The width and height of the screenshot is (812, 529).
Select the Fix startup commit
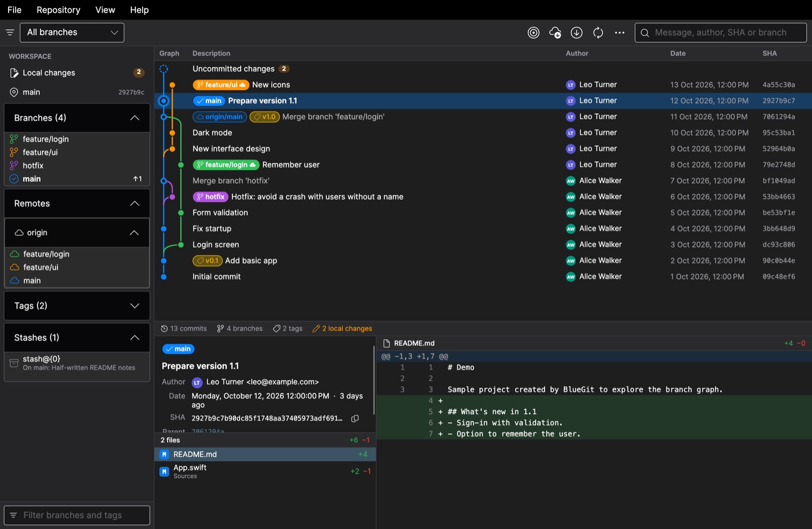tap(483, 228)
